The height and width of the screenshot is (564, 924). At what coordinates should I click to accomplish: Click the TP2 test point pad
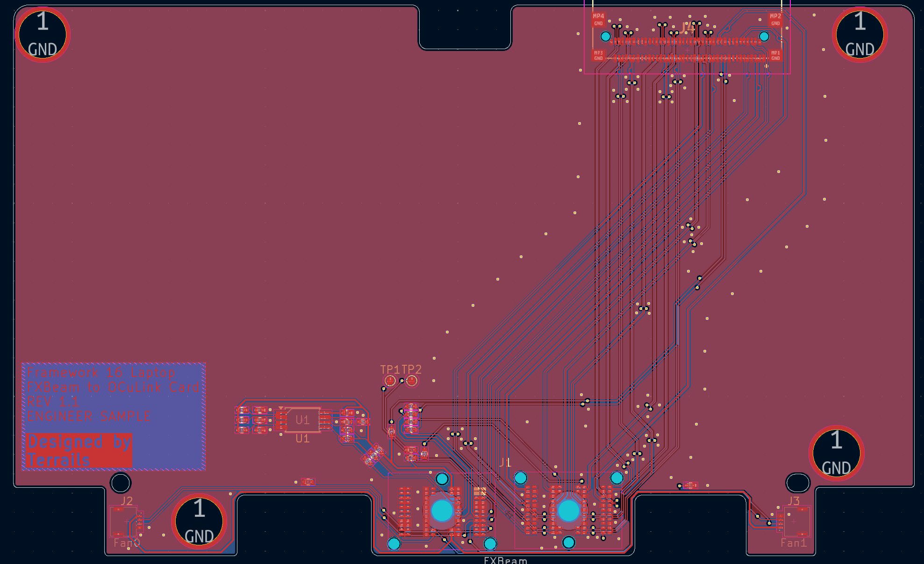(x=412, y=381)
